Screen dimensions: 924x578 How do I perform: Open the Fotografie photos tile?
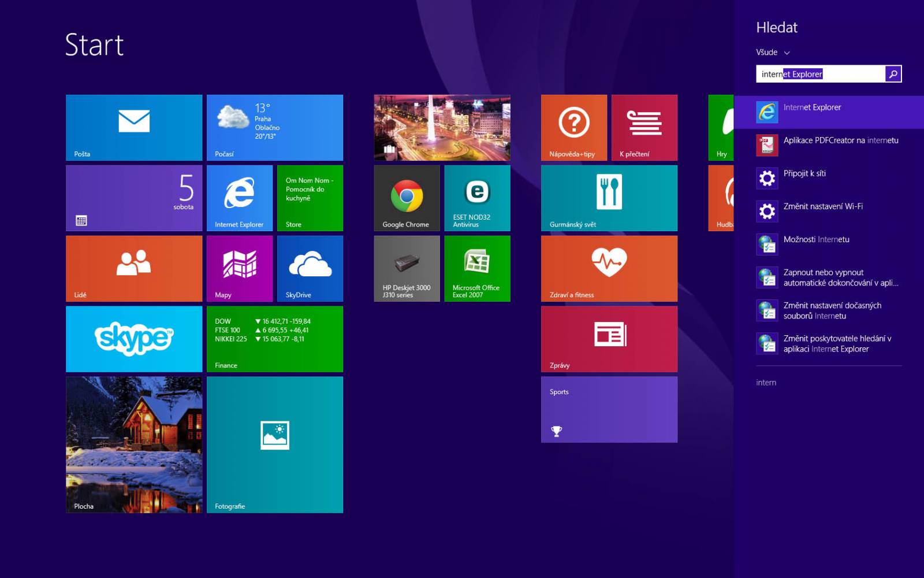275,445
